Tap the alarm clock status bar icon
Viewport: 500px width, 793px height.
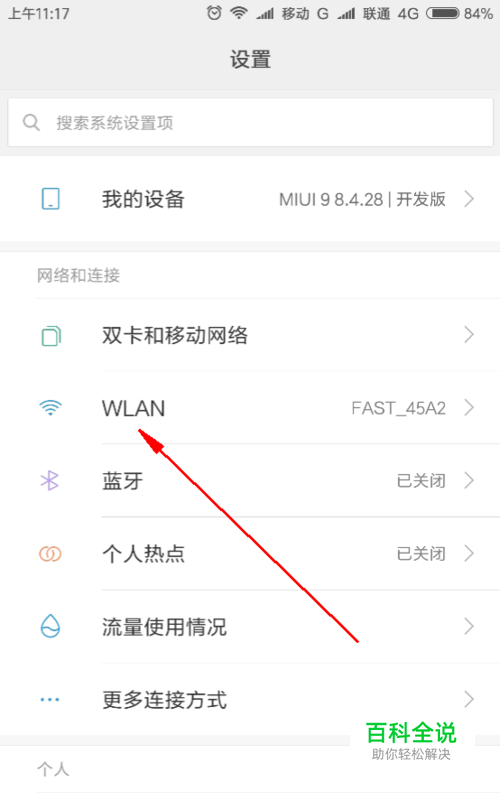point(214,13)
